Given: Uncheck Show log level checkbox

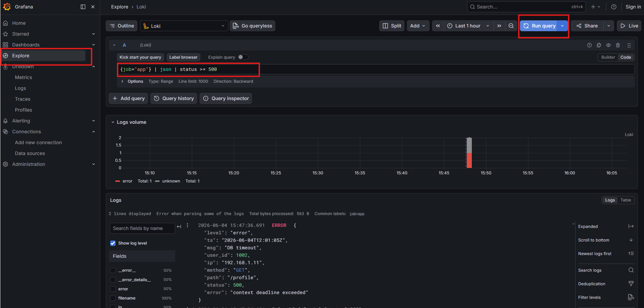Looking at the screenshot, I should 113,243.
